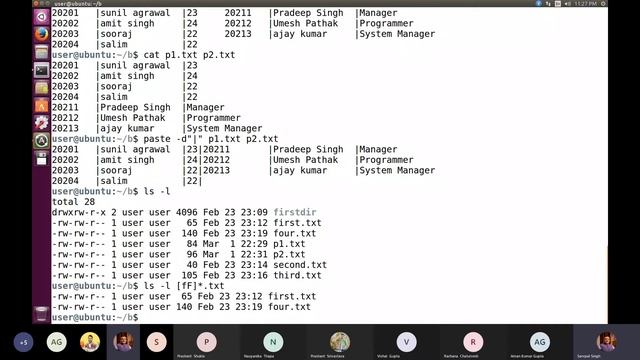Click 'Programmer' in the paste output row
Viewport: 640px width, 360px height.
tap(386, 160)
